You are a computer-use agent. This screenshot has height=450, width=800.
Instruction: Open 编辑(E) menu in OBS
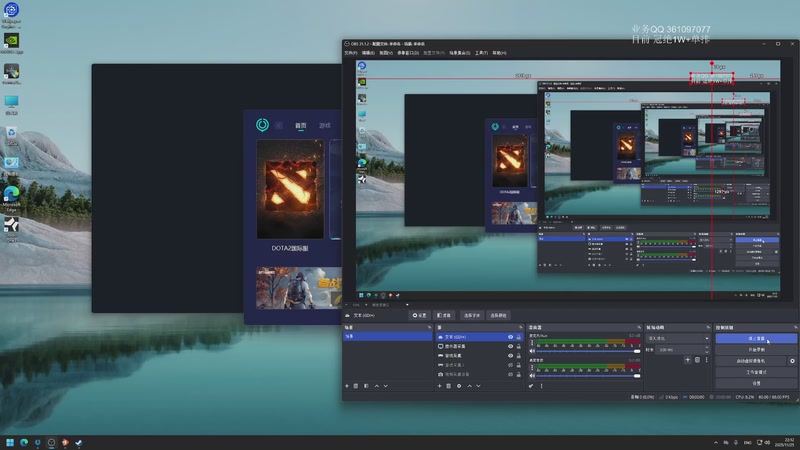click(368, 53)
